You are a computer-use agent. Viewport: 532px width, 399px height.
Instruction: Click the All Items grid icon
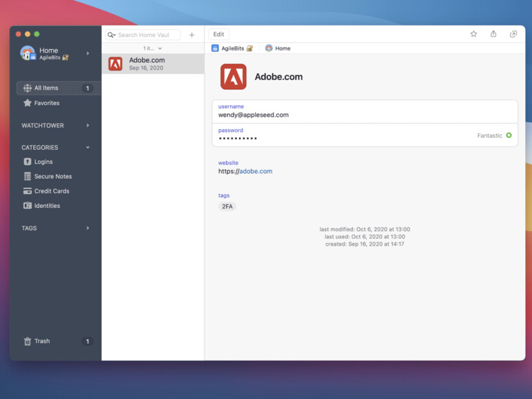28,88
